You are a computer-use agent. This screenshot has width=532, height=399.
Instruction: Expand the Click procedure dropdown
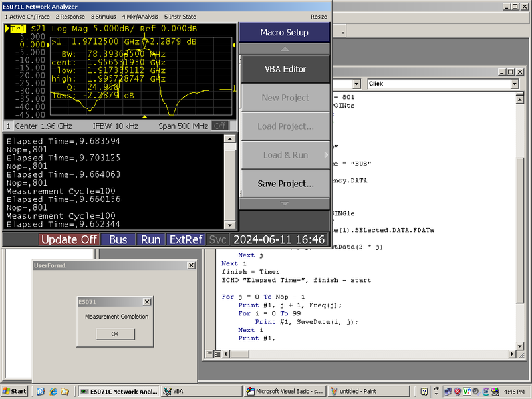(x=514, y=84)
